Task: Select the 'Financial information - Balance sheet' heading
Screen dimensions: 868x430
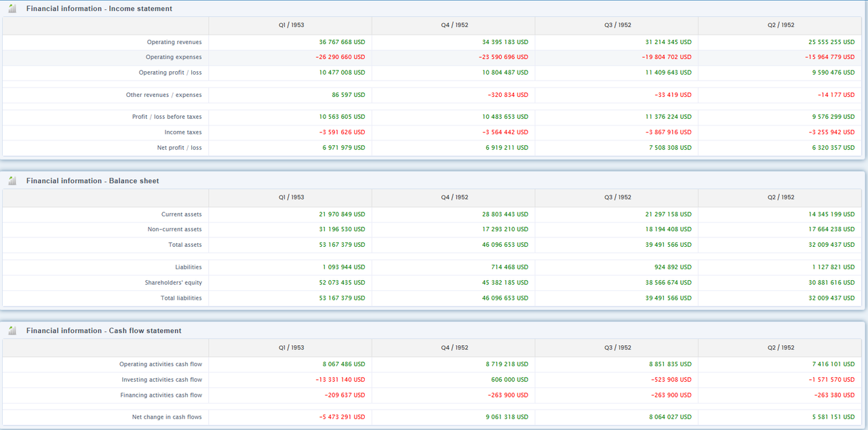Action: click(x=93, y=181)
